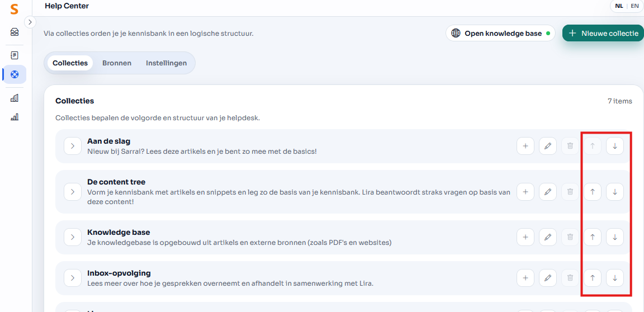Click Open knowledge base button
Image resolution: width=644 pixels, height=312 pixels.
[x=500, y=33]
